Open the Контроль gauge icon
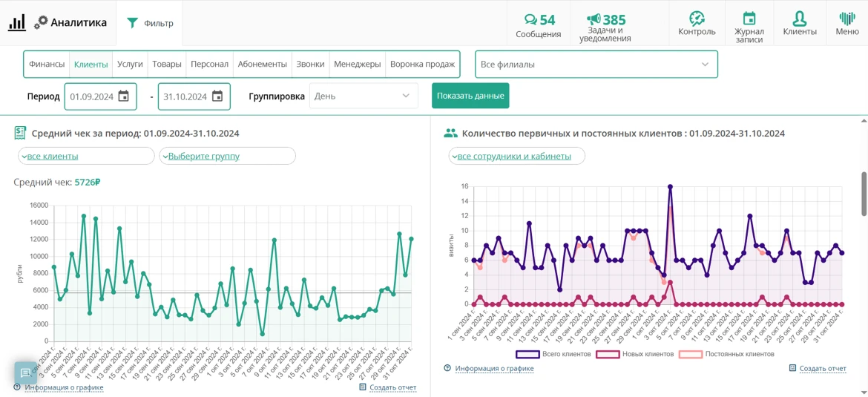The image size is (868, 397). pos(697,19)
